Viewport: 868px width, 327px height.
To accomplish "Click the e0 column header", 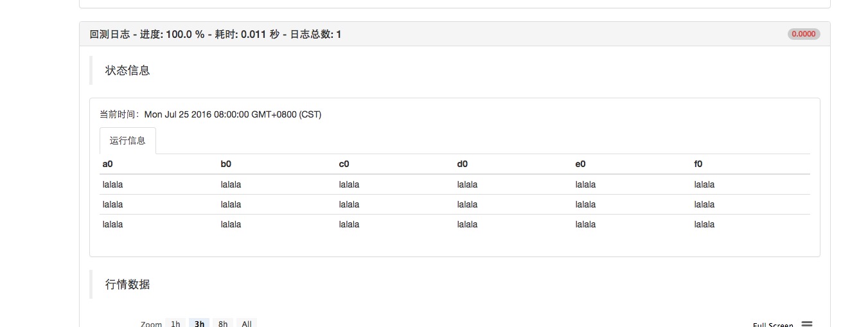I will tap(581, 164).
